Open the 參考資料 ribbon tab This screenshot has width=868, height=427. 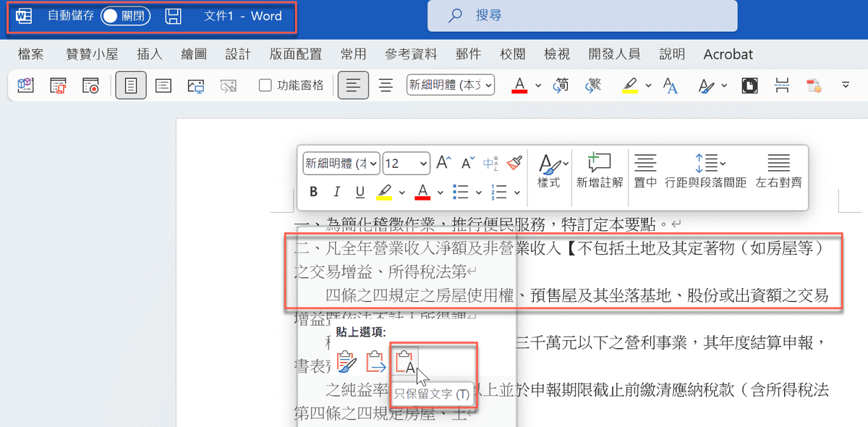tap(411, 54)
